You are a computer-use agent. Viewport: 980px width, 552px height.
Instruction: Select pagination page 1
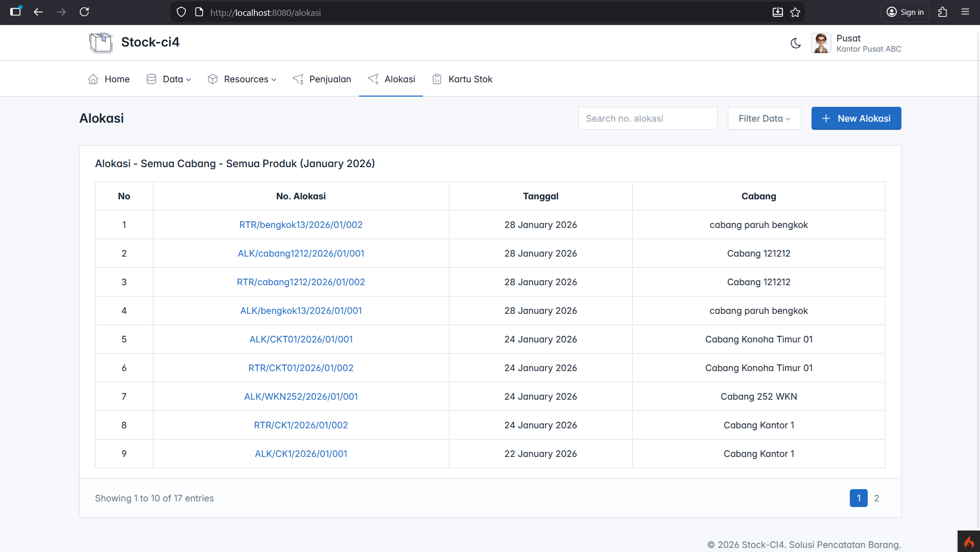click(858, 498)
